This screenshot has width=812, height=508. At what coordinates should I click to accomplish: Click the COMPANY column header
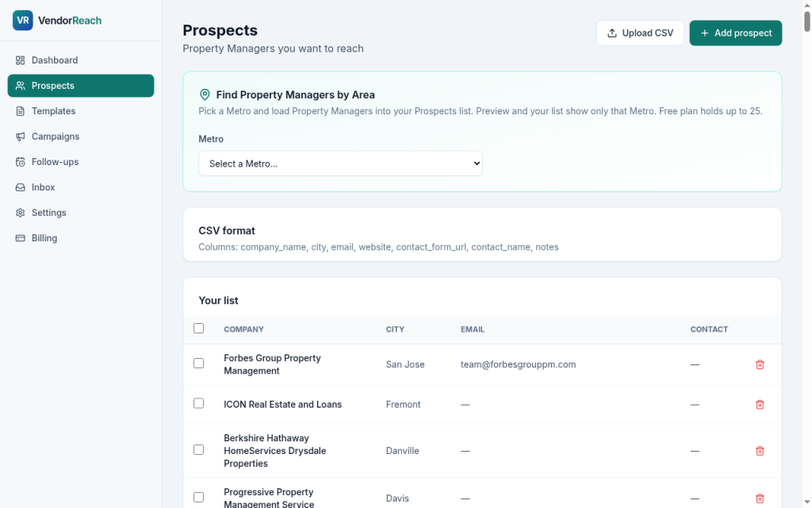(243, 329)
